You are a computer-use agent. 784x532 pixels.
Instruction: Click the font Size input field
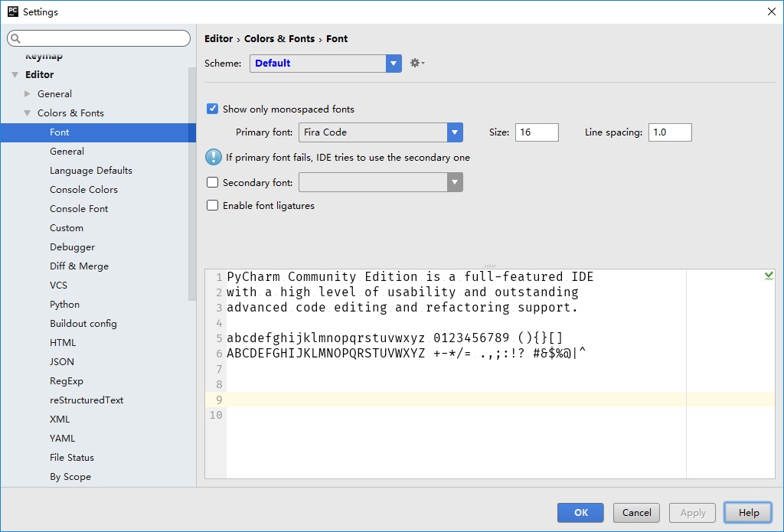(537, 132)
